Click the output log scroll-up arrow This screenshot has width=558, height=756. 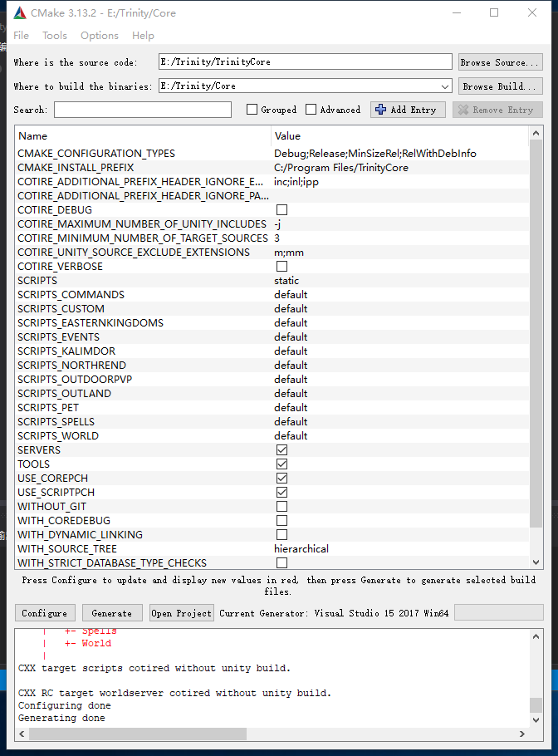click(536, 636)
